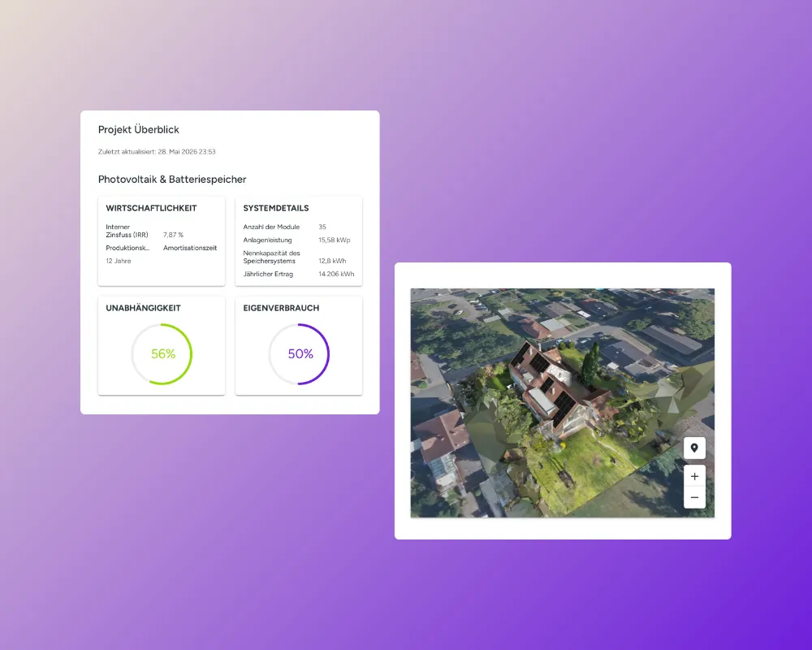Click the "Photovoltaik & Batteriespeicher" section title
The height and width of the screenshot is (650, 812).
172,180
